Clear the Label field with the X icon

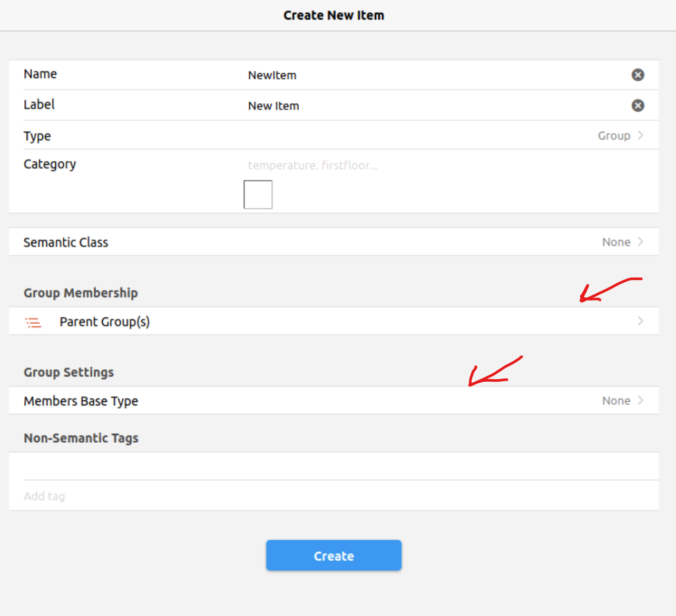coord(638,105)
